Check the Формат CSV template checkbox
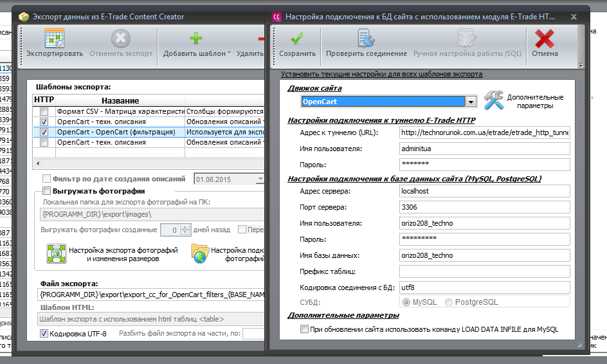 tap(44, 111)
